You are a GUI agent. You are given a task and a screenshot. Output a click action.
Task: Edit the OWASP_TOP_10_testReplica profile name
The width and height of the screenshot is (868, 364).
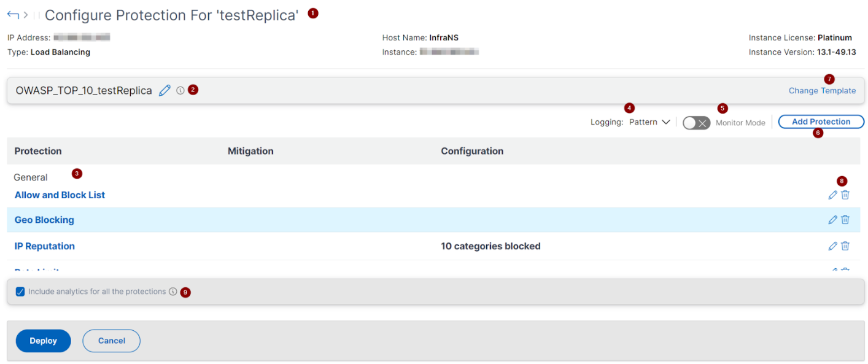coord(165,90)
